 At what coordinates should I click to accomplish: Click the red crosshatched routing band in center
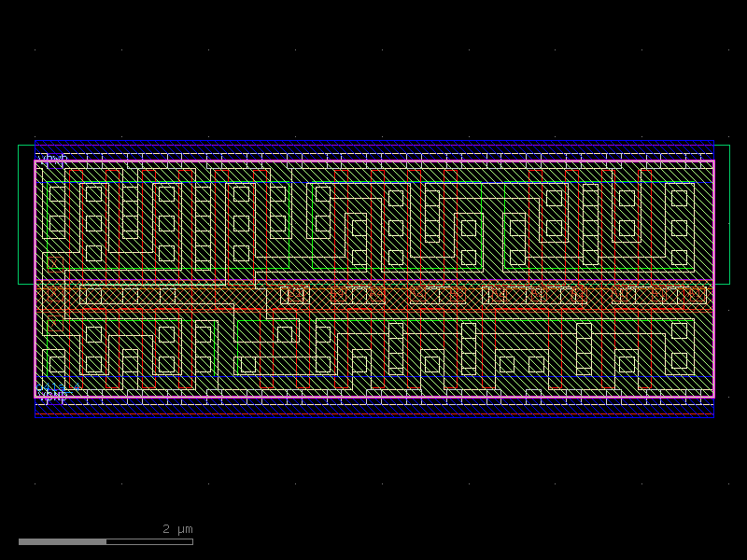(373, 297)
